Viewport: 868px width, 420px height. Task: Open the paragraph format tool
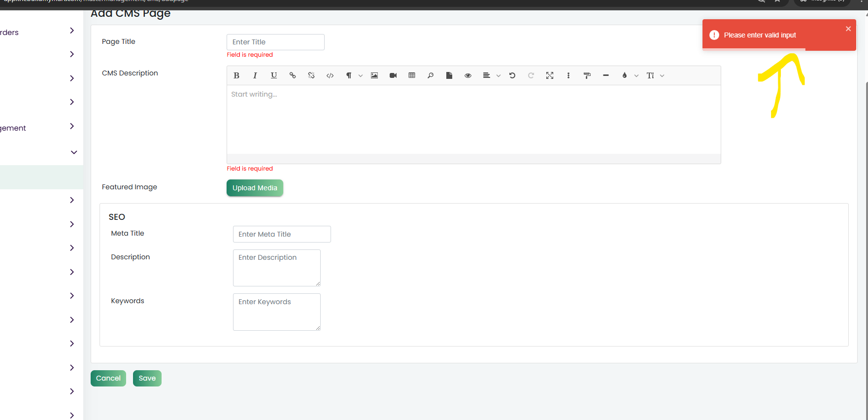click(x=349, y=75)
